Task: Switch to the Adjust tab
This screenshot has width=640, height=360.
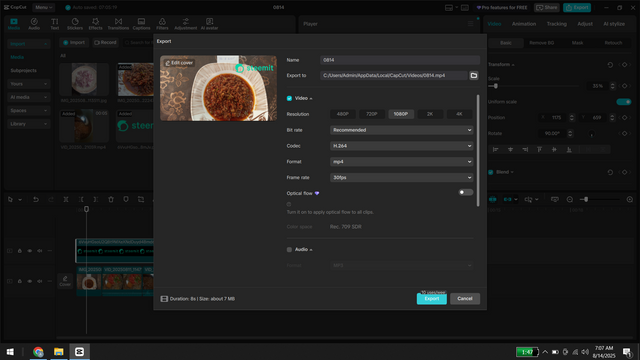Action: coord(585,24)
